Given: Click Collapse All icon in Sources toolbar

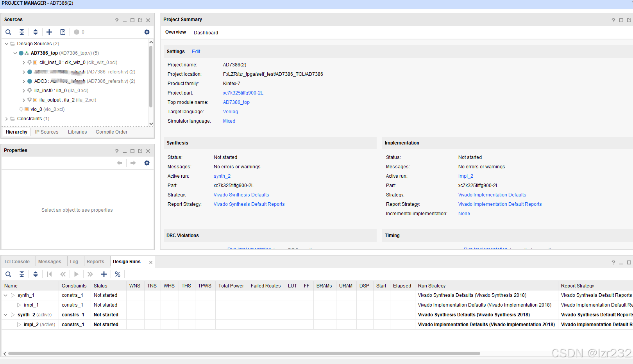Looking at the screenshot, I should [22, 32].
